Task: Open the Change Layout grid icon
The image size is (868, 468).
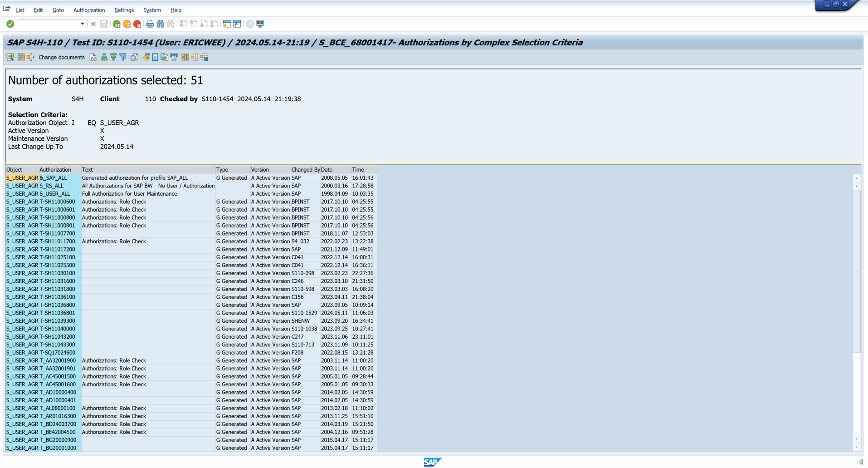Action: 185,57
